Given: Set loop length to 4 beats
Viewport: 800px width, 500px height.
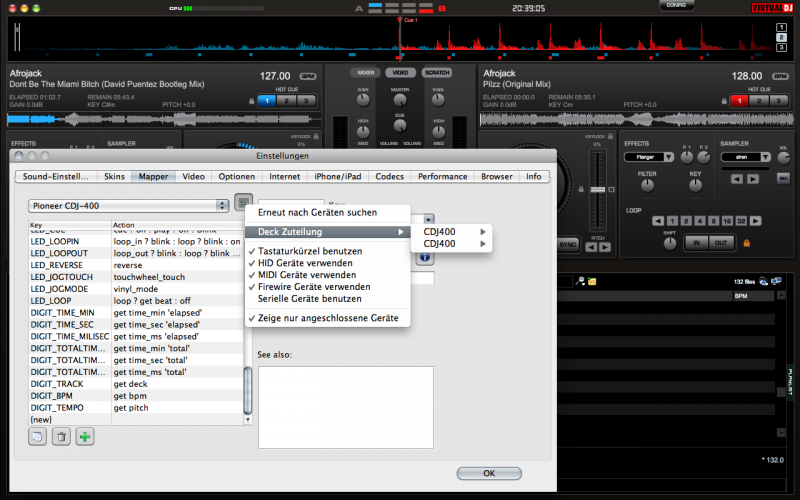Looking at the screenshot, I should tap(699, 221).
